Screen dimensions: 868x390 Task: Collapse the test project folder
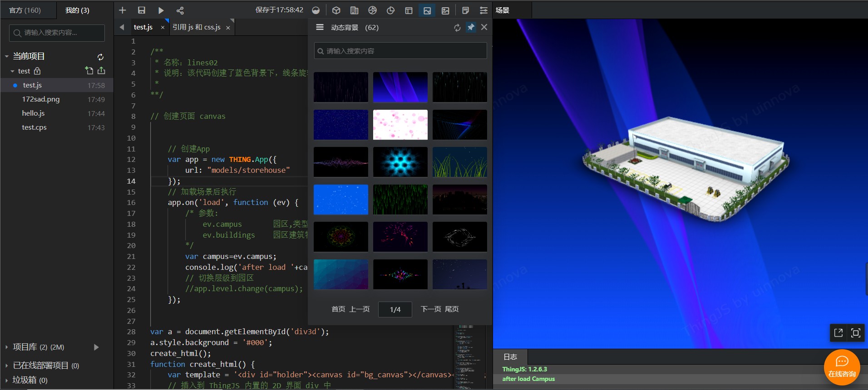click(13, 71)
